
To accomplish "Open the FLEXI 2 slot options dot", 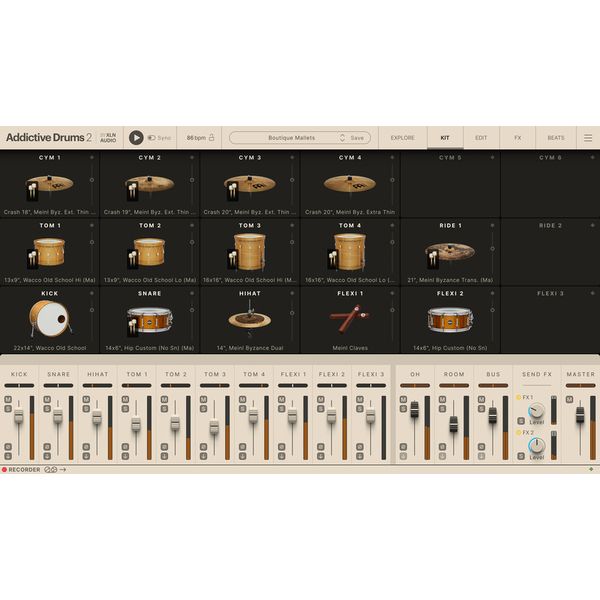I will pyautogui.click(x=492, y=293).
